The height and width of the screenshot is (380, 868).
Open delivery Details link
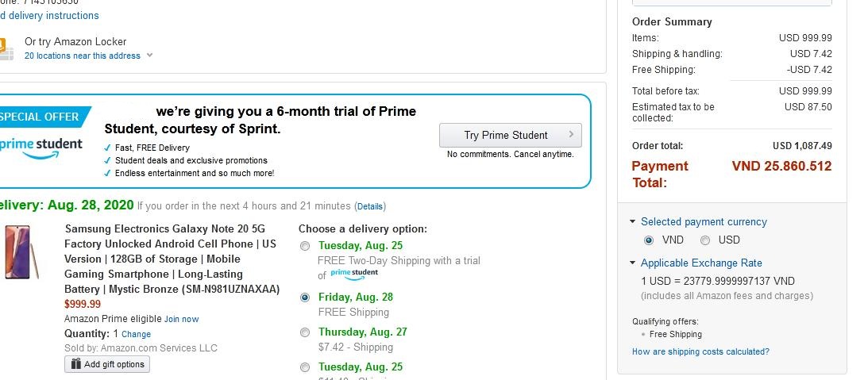tap(370, 206)
